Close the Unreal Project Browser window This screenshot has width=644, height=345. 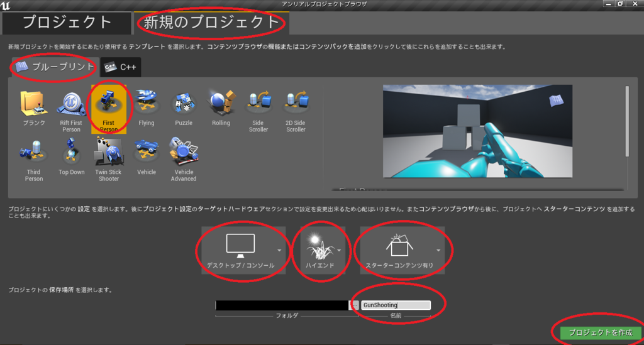(635, 4)
